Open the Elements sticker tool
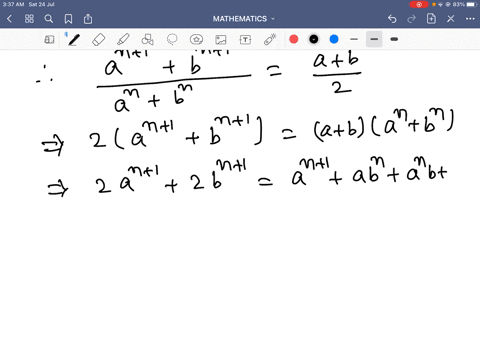The height and width of the screenshot is (360, 480). 196,40
